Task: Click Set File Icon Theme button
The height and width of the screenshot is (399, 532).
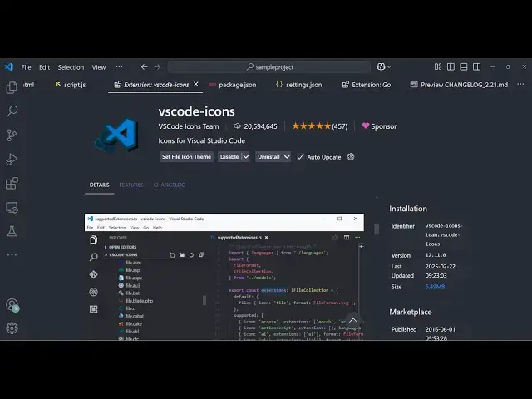Action: (186, 157)
